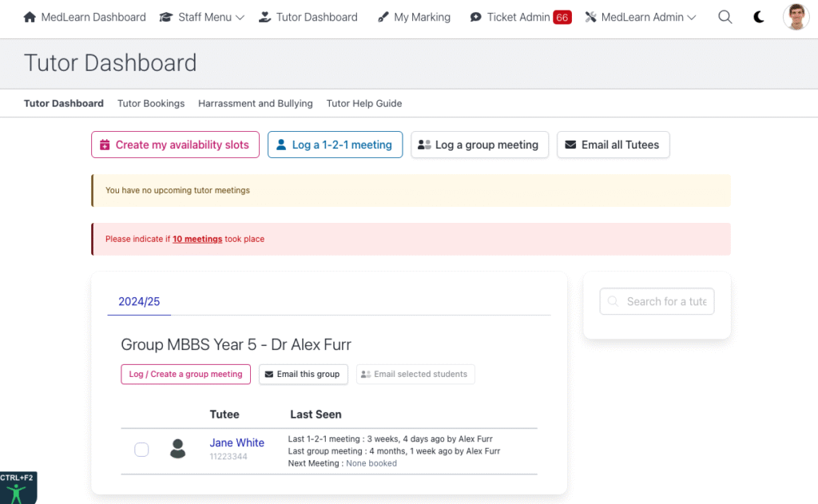818x504 pixels.
Task: Click calendar icon in availability slots button
Action: tap(105, 145)
